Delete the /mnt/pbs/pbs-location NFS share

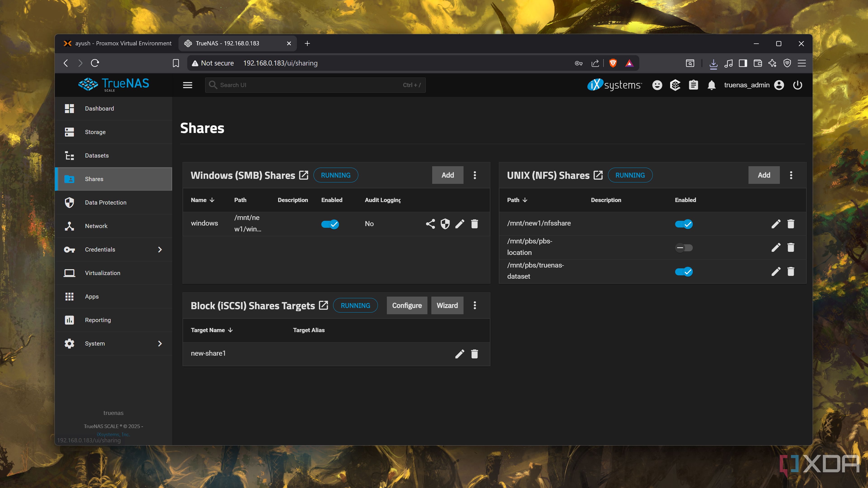(x=791, y=248)
